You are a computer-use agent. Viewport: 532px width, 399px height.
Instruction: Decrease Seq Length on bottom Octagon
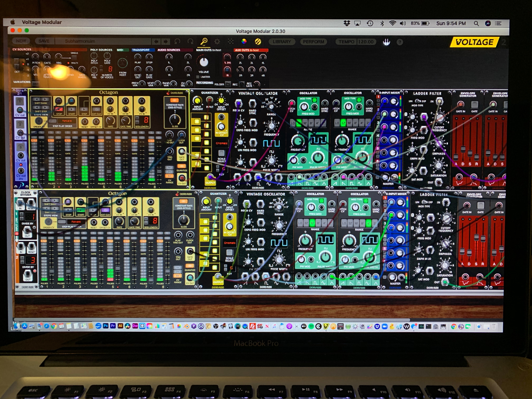point(146,223)
